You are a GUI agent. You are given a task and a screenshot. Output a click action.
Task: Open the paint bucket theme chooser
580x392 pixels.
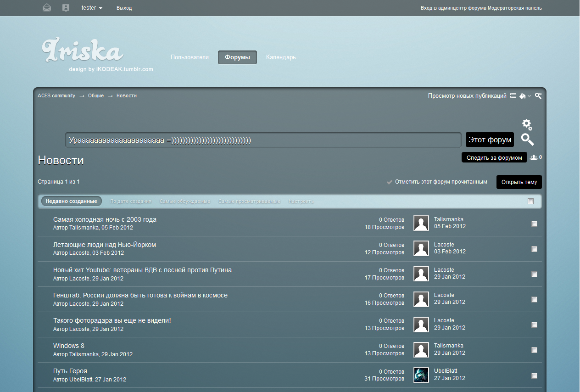[523, 96]
